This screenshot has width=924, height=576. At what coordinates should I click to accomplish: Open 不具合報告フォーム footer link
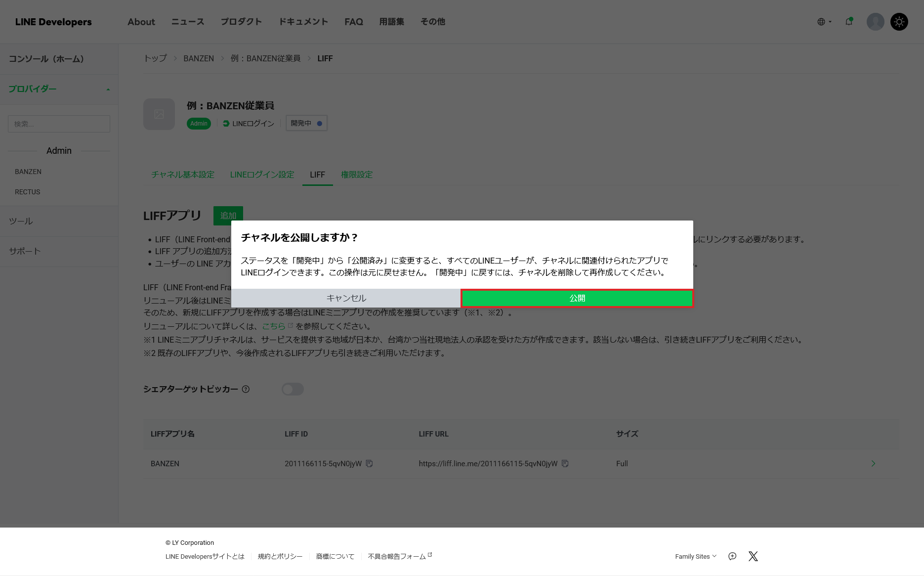400,556
